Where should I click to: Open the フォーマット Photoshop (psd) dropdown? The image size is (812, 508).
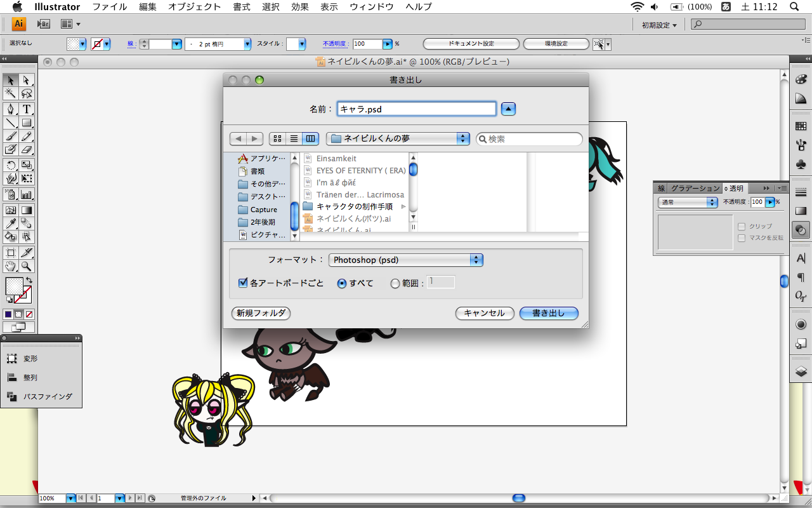[406, 260]
